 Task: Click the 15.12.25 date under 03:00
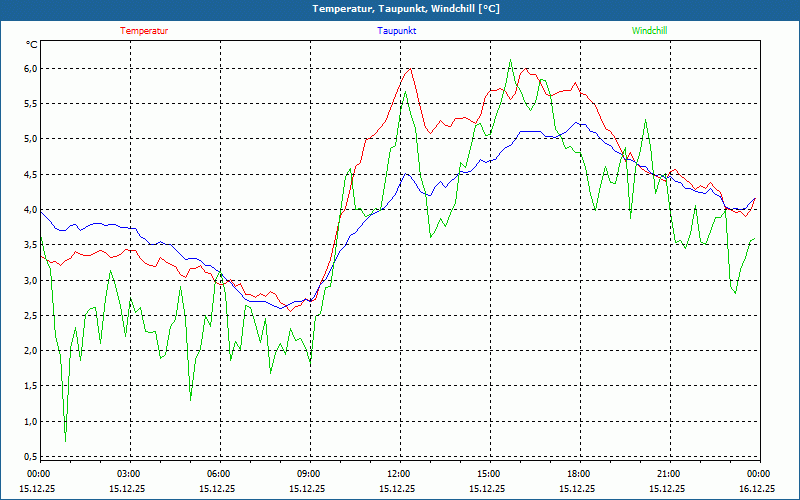pyautogui.click(x=127, y=488)
